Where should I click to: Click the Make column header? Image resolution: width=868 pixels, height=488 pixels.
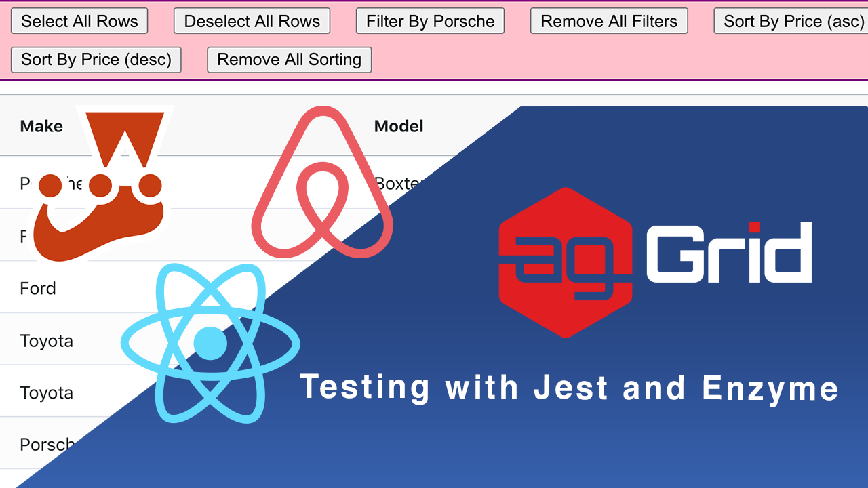pyautogui.click(x=41, y=126)
